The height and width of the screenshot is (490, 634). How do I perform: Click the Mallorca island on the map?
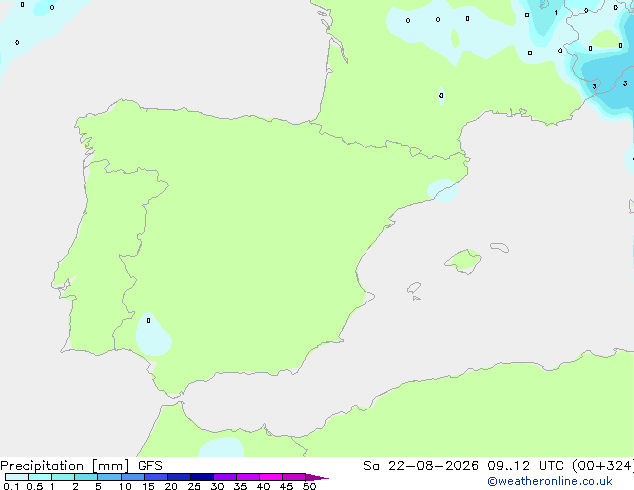click(x=464, y=261)
